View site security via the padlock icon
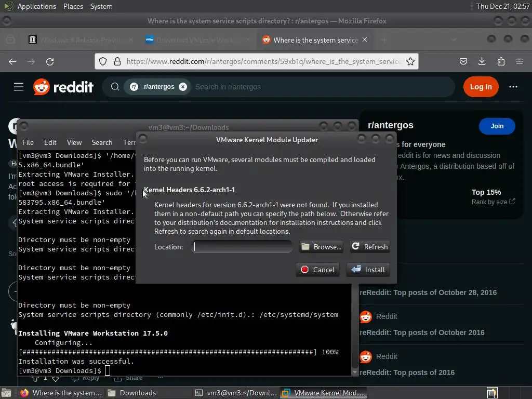 tap(117, 61)
